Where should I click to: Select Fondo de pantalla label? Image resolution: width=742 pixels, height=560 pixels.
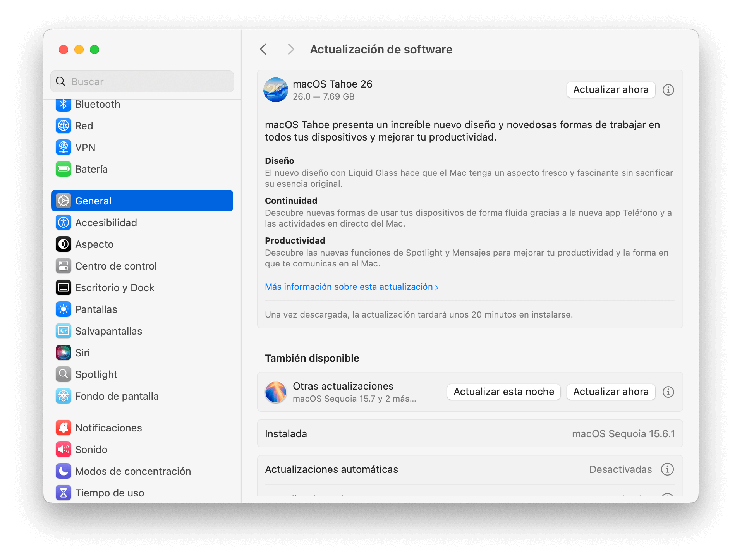click(117, 396)
